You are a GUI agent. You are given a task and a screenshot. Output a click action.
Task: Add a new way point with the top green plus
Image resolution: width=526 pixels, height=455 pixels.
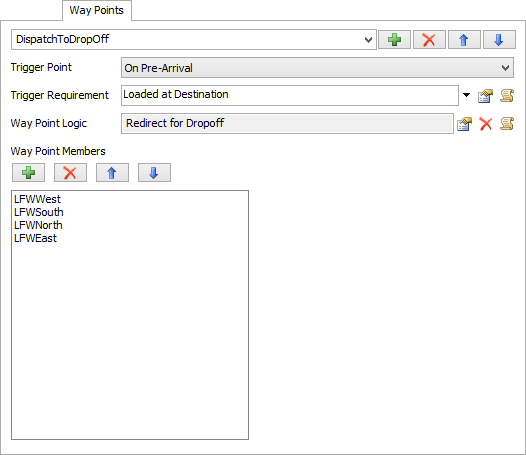coord(394,40)
